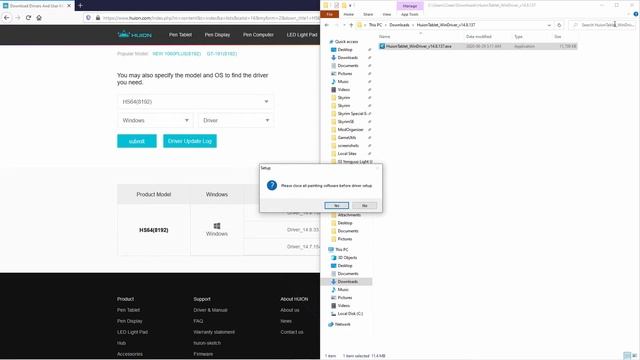Screen dimensions: 640x360
Task: Open Pen Display in top navigation
Action: (217, 35)
